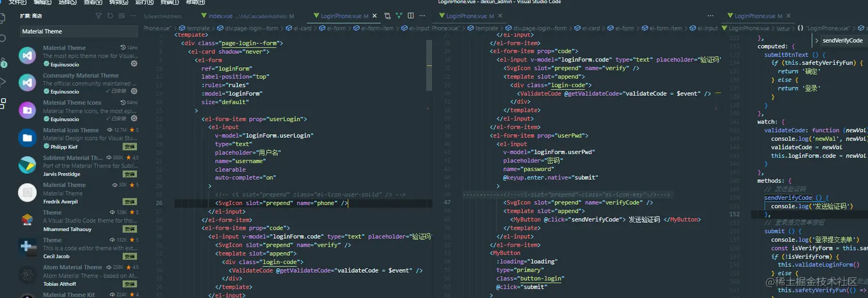Select Material Theme extension icon by Equinusocio
Image resolution: width=868 pixels, height=298 pixels.
pyautogui.click(x=27, y=56)
